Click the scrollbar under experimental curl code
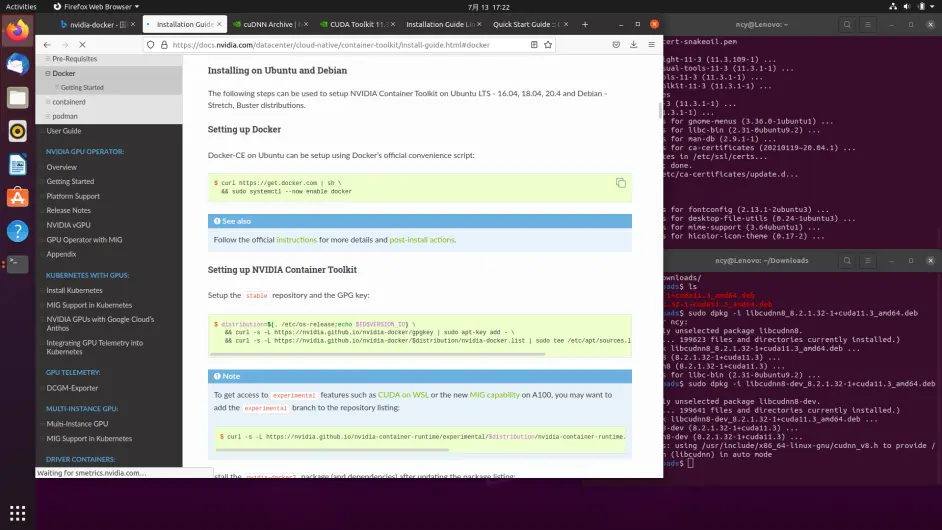This screenshot has height=530, width=942. pos(332,449)
